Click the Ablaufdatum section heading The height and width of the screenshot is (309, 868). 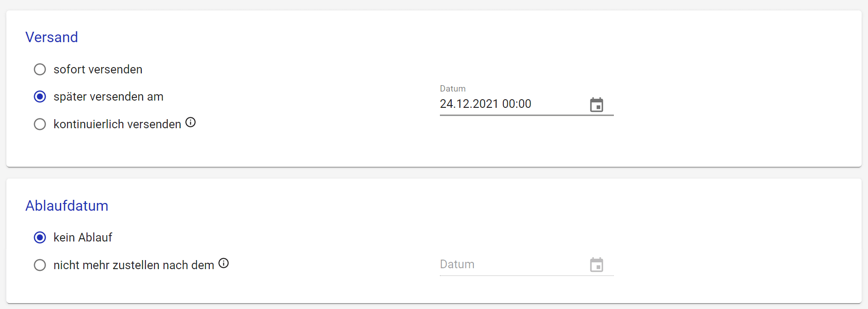coord(67,206)
